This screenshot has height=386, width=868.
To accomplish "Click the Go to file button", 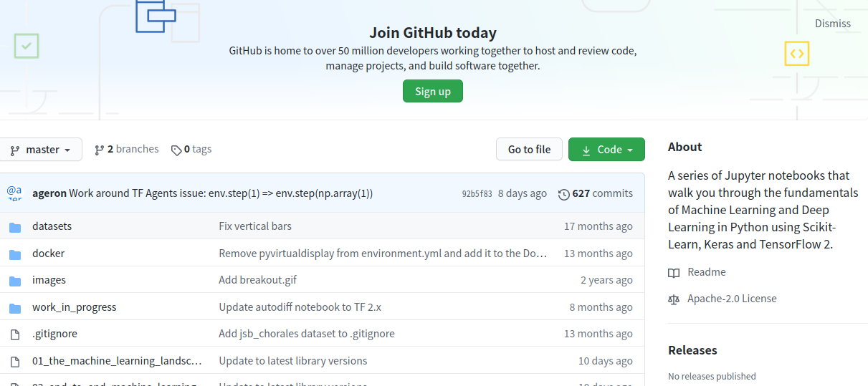I will click(529, 150).
